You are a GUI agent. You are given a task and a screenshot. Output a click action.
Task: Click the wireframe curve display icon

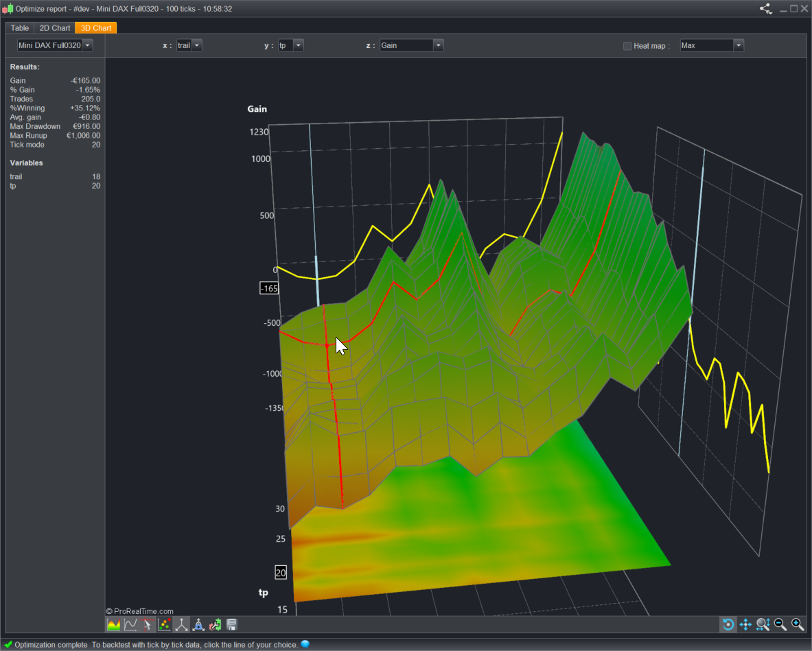click(130, 625)
